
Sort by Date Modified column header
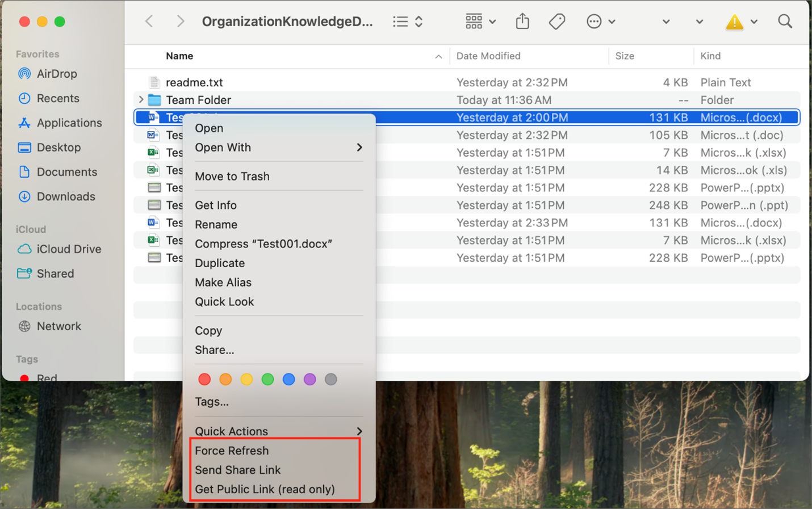tap(488, 56)
